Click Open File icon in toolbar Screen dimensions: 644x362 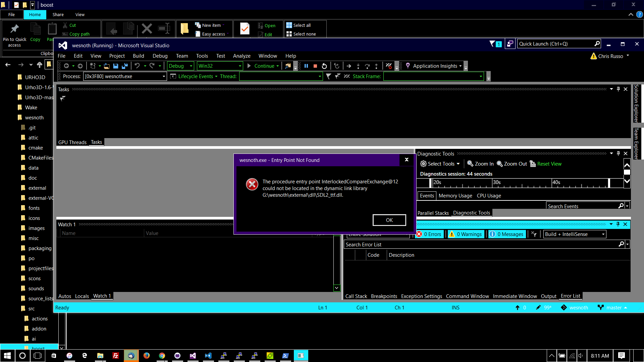pyautogui.click(x=107, y=66)
